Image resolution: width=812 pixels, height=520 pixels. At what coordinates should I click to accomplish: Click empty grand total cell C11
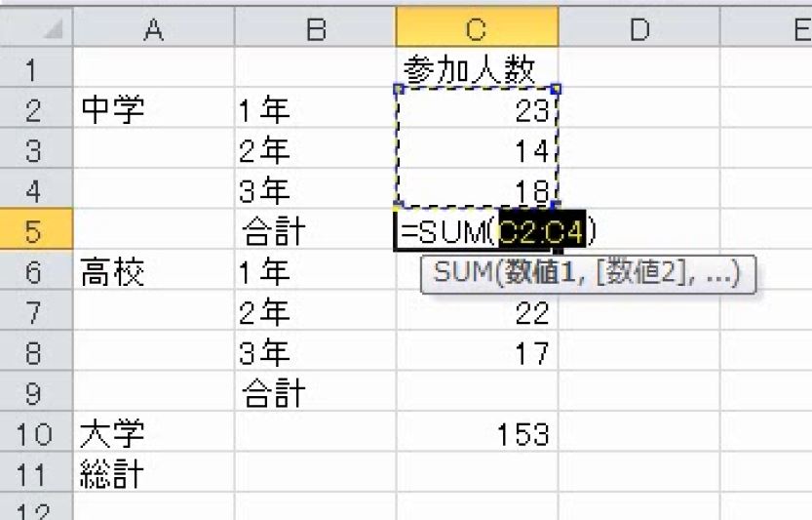477,472
